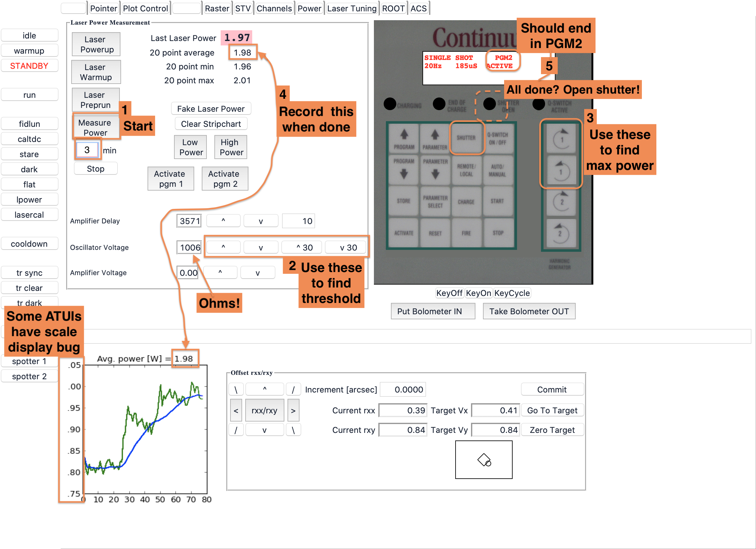Clear the stripchart
Viewport: 756px width, 549px height.
pos(211,124)
